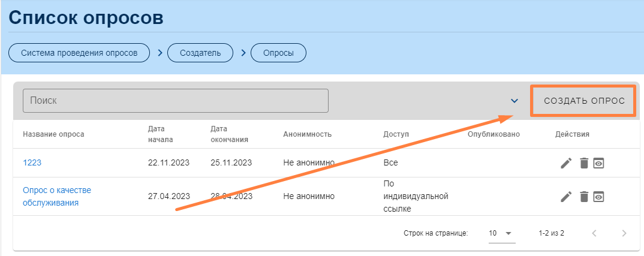This screenshot has height=256, width=644.
Task: Preview the Опрос о качестве обслуживания survey
Action: (x=598, y=196)
